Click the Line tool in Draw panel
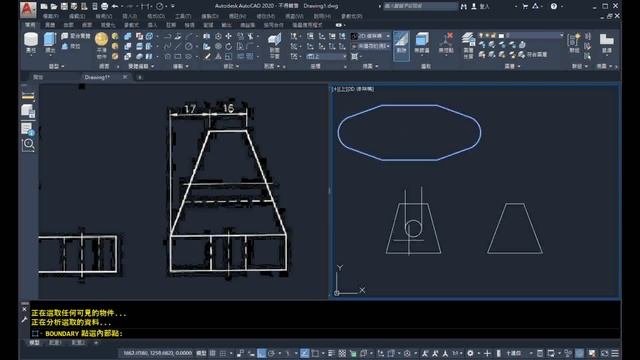This screenshot has height=360, width=640. (x=178, y=46)
